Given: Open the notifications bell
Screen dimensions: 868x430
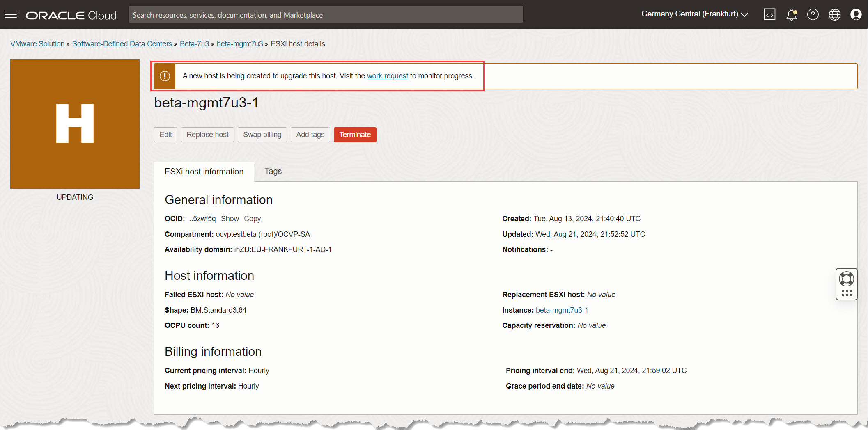Looking at the screenshot, I should 791,15.
